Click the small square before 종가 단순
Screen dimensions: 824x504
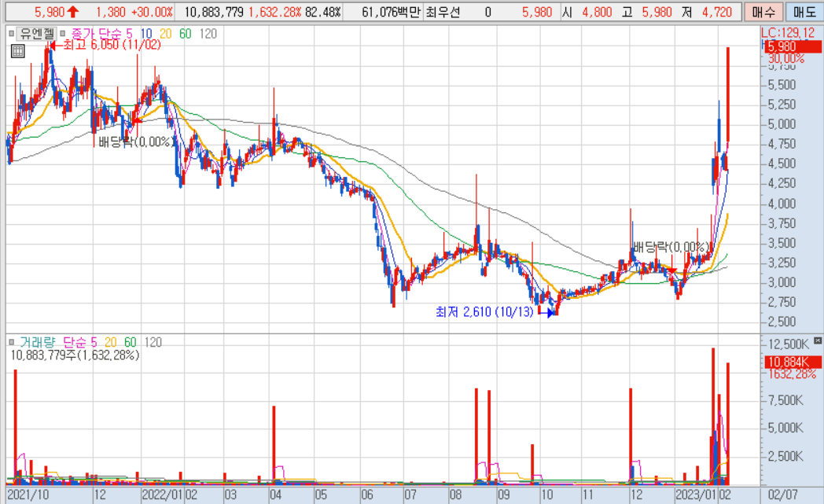pyautogui.click(x=63, y=34)
